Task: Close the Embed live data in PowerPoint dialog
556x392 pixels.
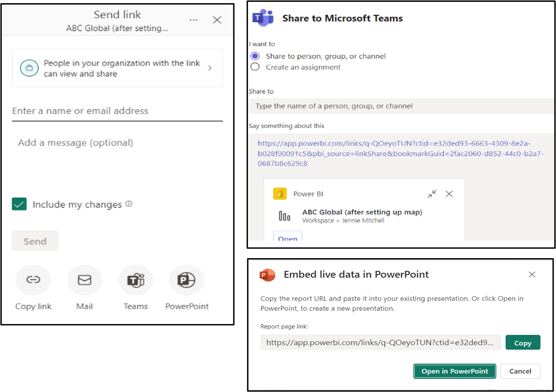Action: (532, 274)
